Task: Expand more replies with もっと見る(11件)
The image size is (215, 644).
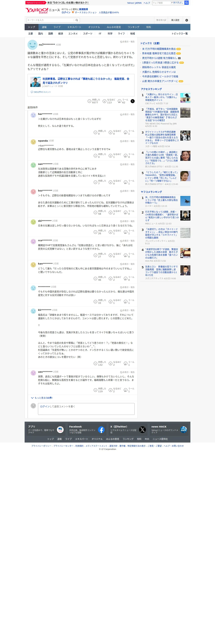Action: coord(42,398)
